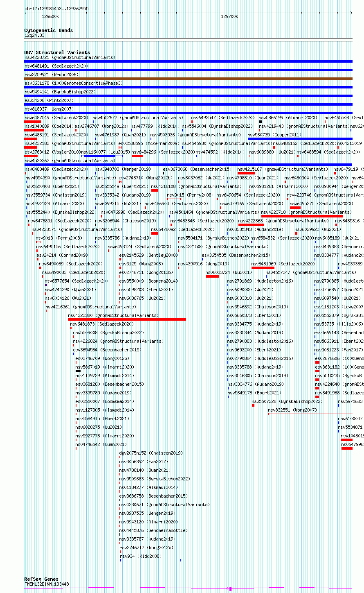The image size is (364, 593).
Task: Click red bar under nsv6487549 Sedlazeck2020
Action: pyautogui.click(x=32, y=122)
